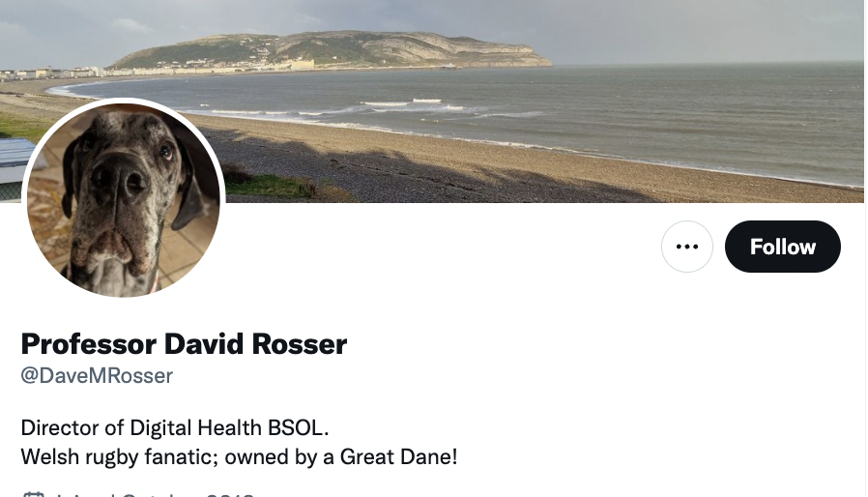The height and width of the screenshot is (497, 868).
Task: Click the Professor David Rosser display name
Action: point(184,343)
